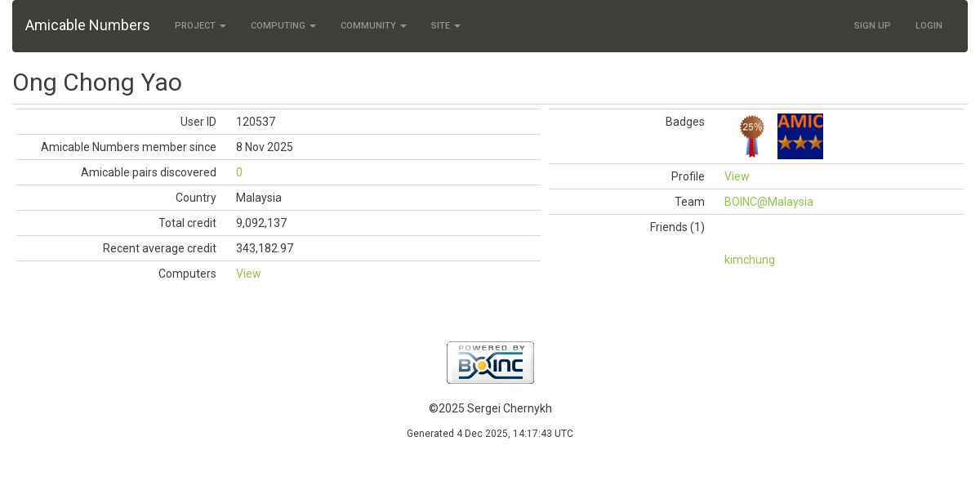Screen dimensions: 980x490
Task: Click the Friends (1) label
Action: [677, 227]
